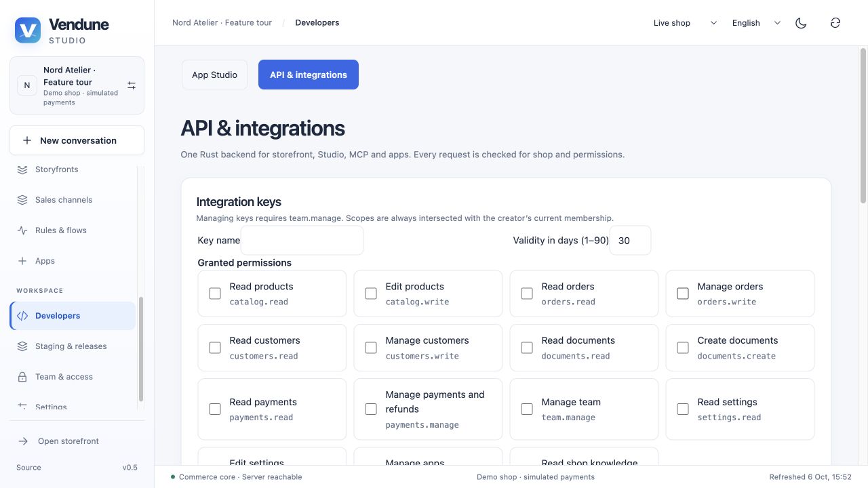Enable Manage orders permission
Screen dimensions: 868x488
(x=683, y=293)
